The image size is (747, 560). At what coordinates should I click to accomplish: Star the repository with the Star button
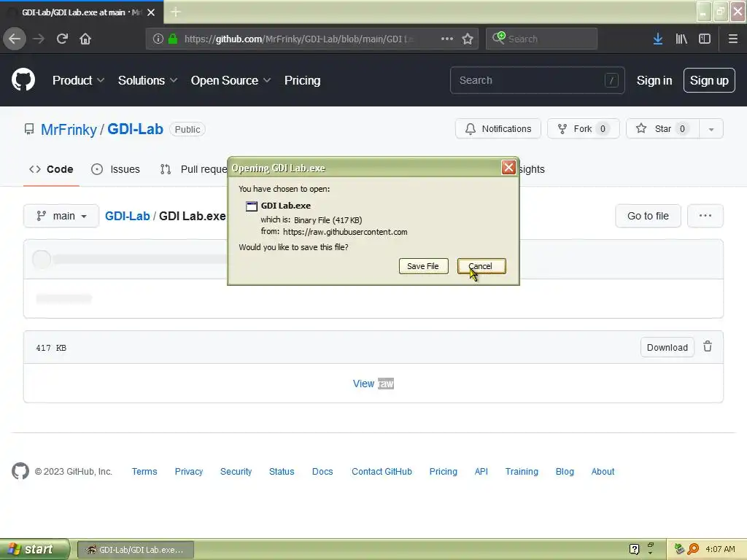tap(662, 128)
